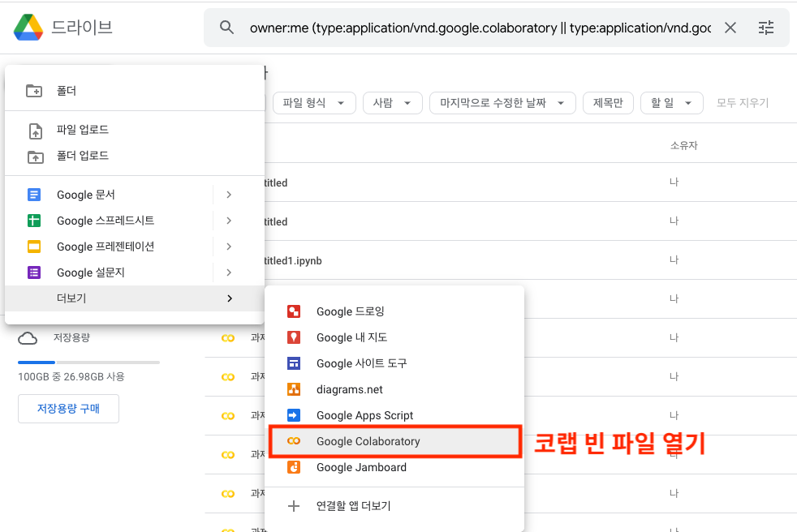Screen dimensions: 797x532
Task: Click the plus icon for more apps
Action: [x=294, y=506]
